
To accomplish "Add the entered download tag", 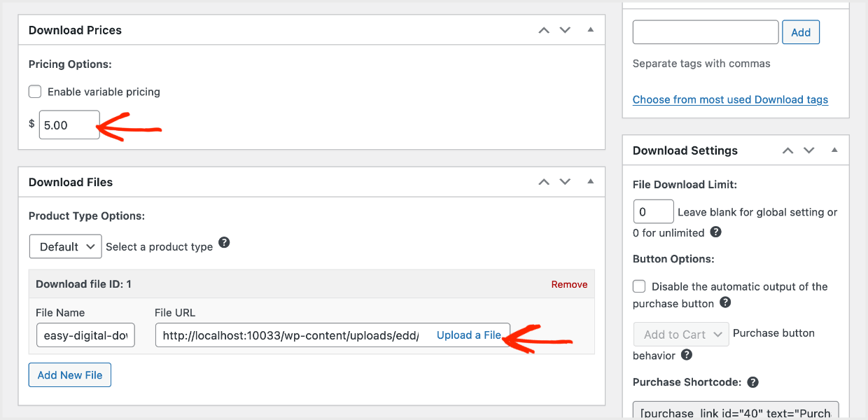I will pyautogui.click(x=801, y=32).
